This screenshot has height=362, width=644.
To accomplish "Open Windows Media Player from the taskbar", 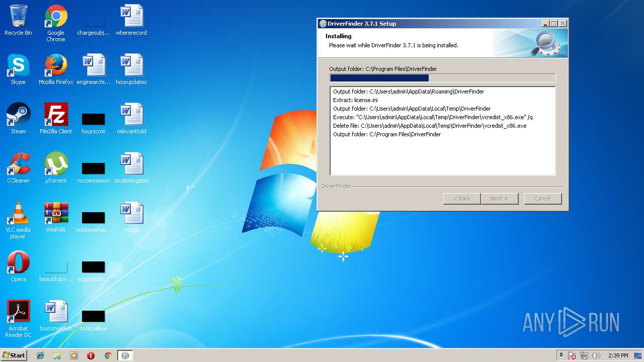I will (74, 355).
